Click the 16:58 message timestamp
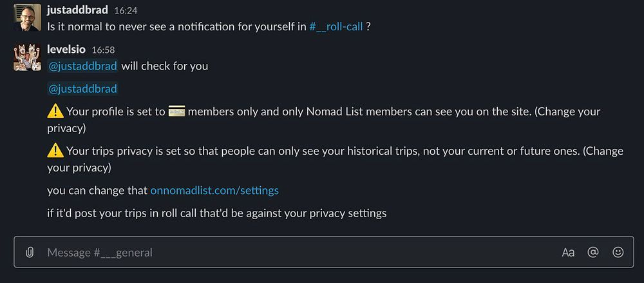Screen dimensions: 644x283 103,50
